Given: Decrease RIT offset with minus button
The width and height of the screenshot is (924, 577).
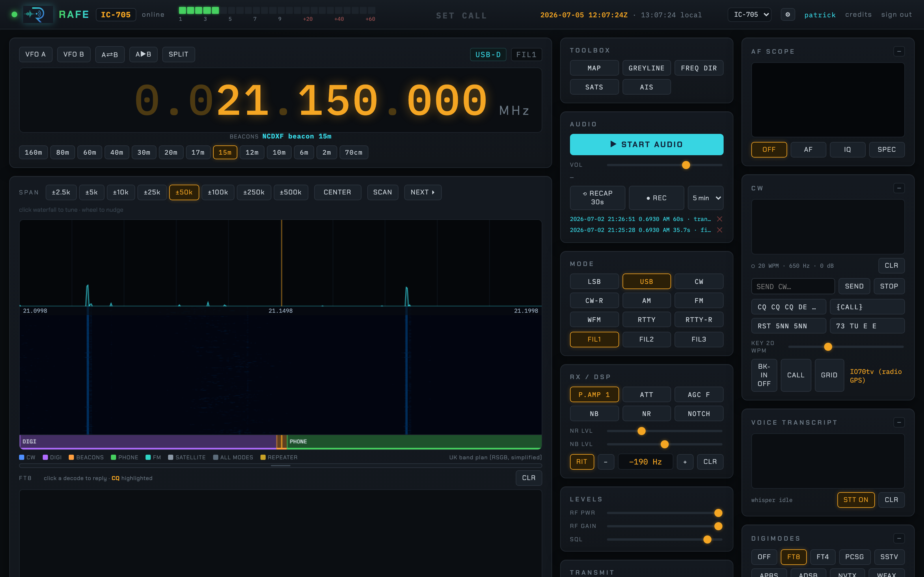Looking at the screenshot, I should tap(606, 462).
